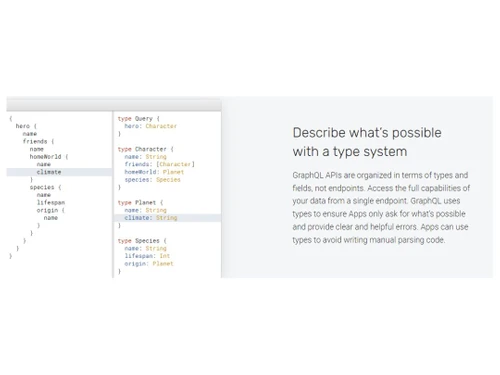Click the "type Character {" schema line
This screenshot has height=375, width=500.
(146, 149)
